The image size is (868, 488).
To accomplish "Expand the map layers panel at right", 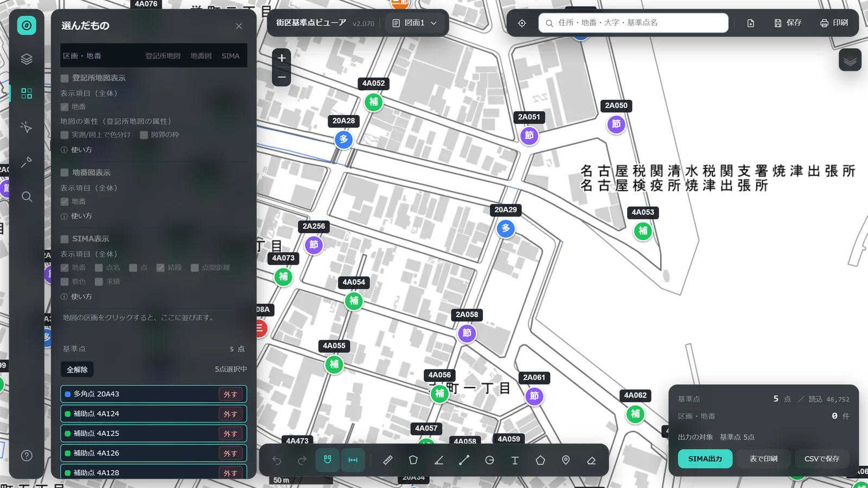I will click(850, 60).
